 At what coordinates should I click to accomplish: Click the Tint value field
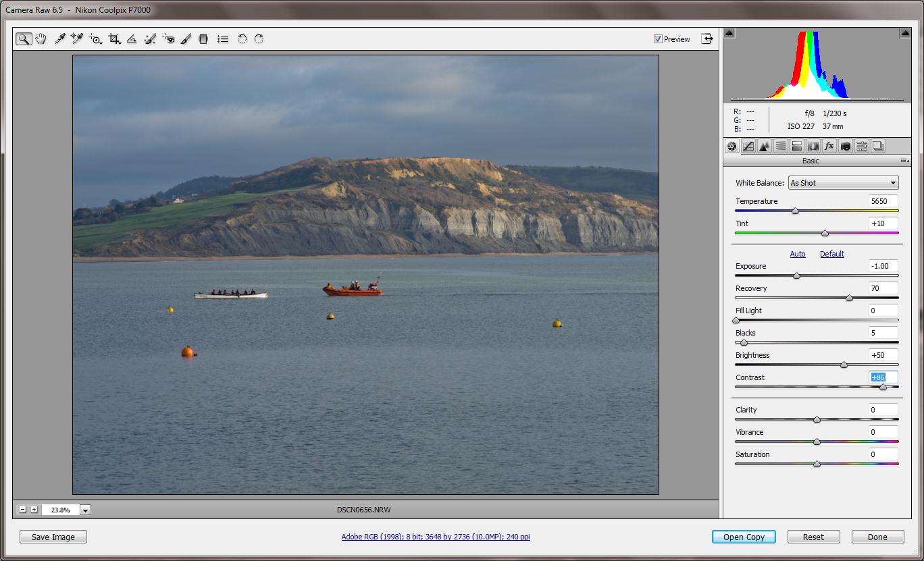pyautogui.click(x=883, y=223)
